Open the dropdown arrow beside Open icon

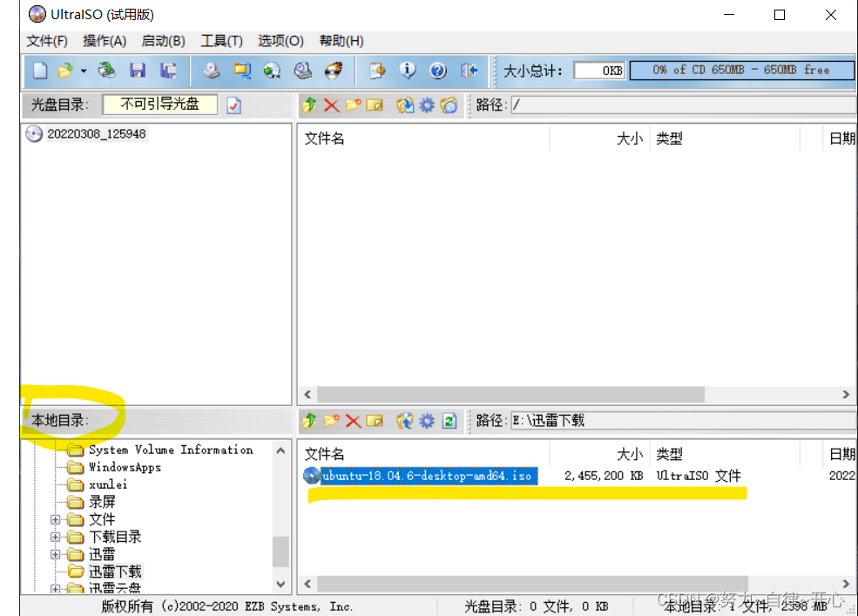(83, 71)
